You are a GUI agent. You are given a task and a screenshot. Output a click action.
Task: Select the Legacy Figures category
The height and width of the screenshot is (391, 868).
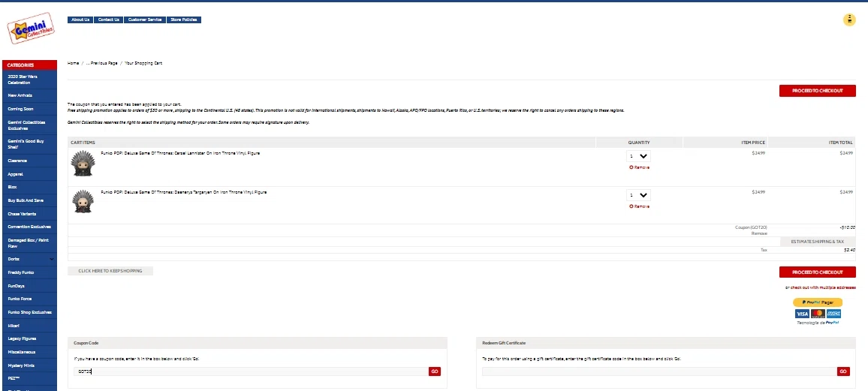tap(29, 339)
